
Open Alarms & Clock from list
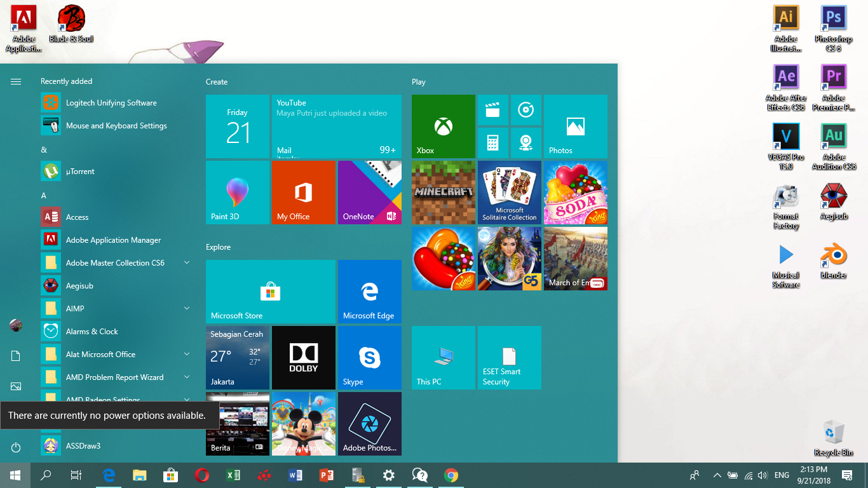coord(117,332)
